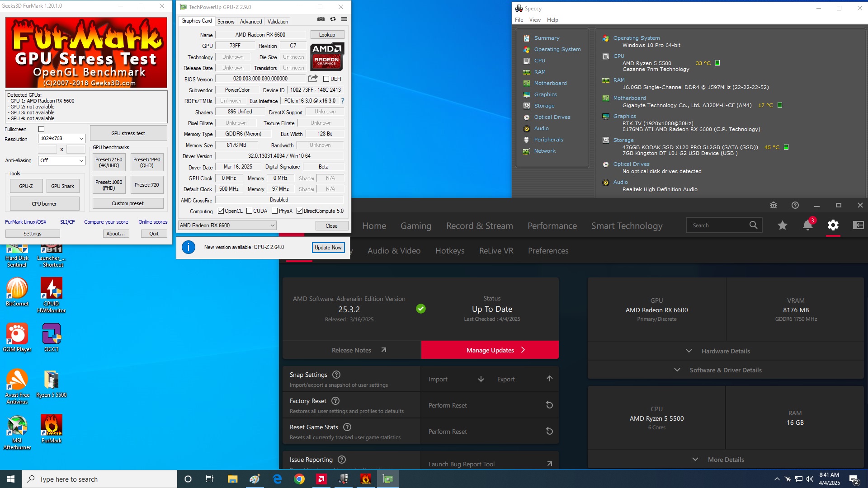Open AMD Software Gaming tab
Screen dimensions: 868x488
coord(416,226)
